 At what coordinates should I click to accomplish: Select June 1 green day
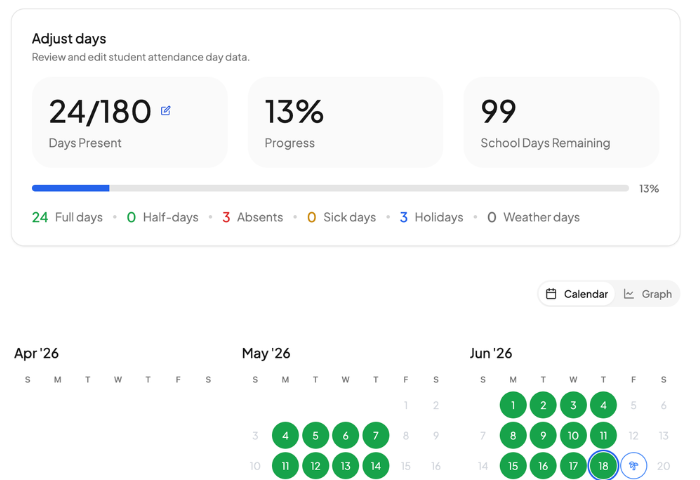(513, 405)
